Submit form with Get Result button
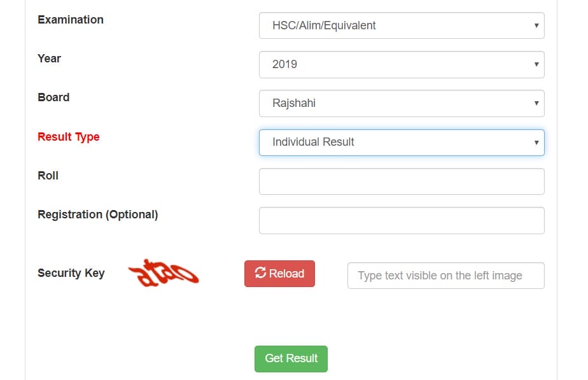588x380 pixels. click(291, 359)
